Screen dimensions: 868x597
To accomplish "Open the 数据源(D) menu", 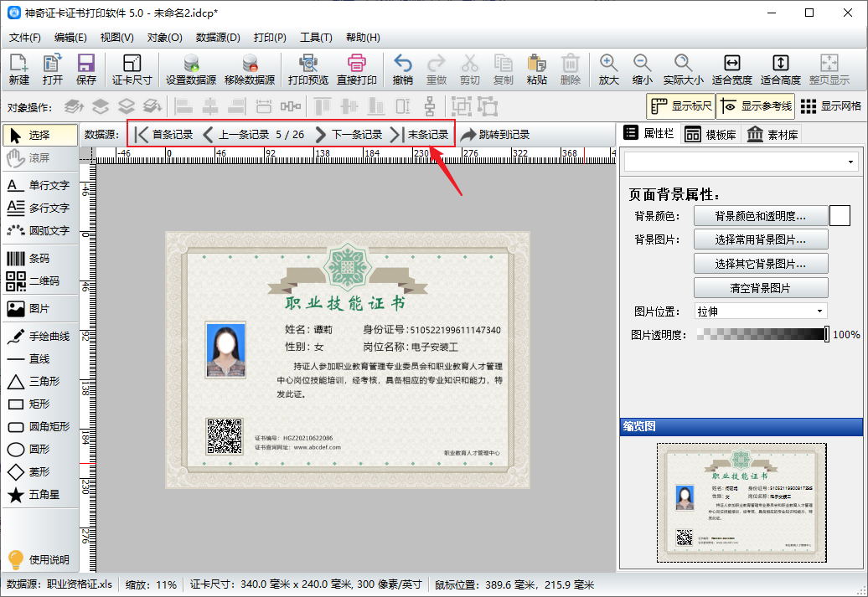I will (218, 38).
